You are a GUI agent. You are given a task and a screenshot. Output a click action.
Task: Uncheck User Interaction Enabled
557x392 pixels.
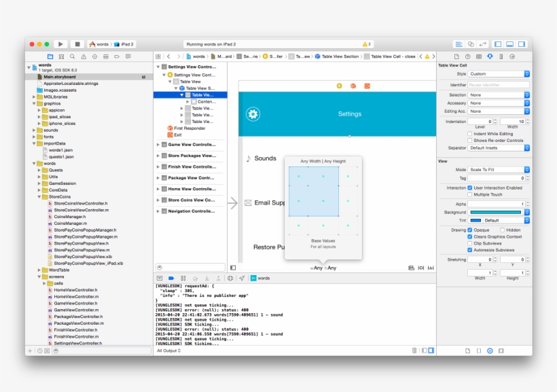tap(470, 188)
